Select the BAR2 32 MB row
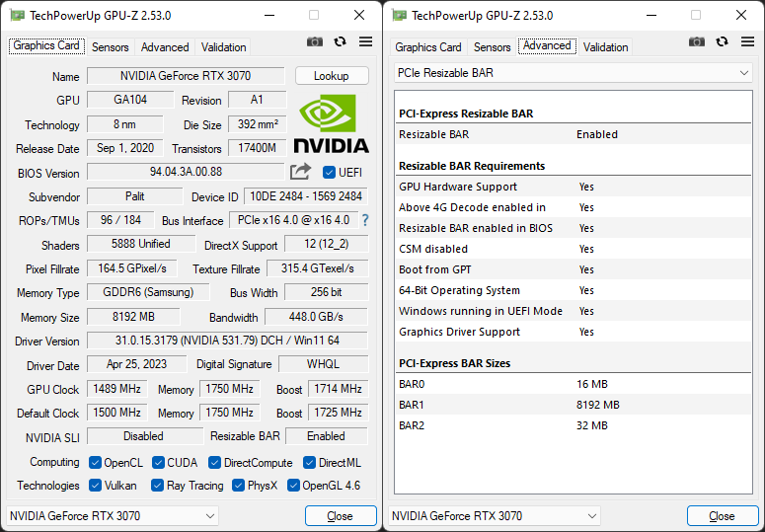 [574, 425]
